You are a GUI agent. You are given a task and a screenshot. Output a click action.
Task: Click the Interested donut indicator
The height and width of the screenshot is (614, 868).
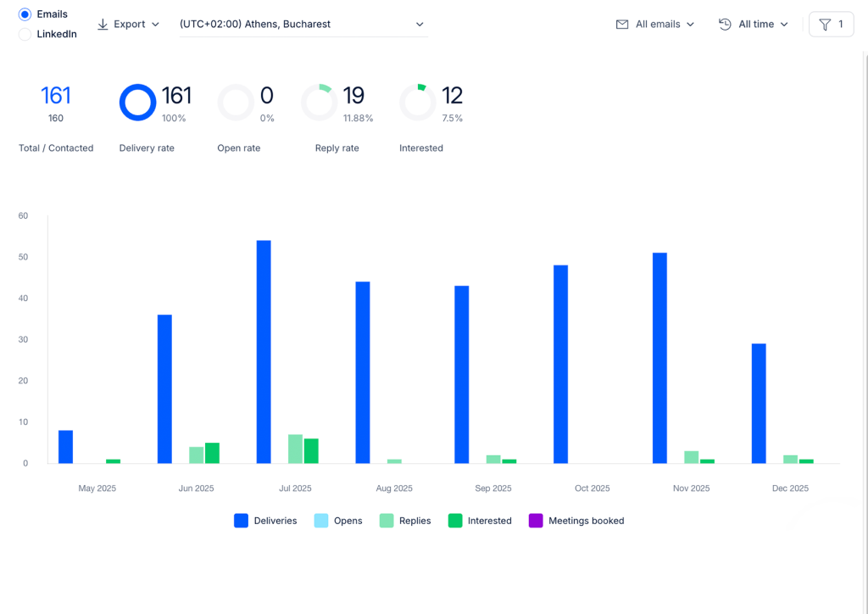418,103
